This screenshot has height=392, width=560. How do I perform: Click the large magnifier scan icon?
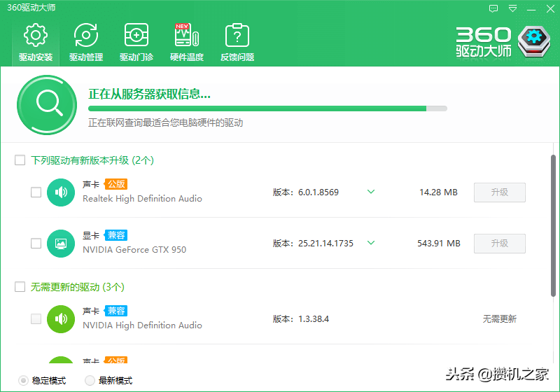[x=47, y=104]
